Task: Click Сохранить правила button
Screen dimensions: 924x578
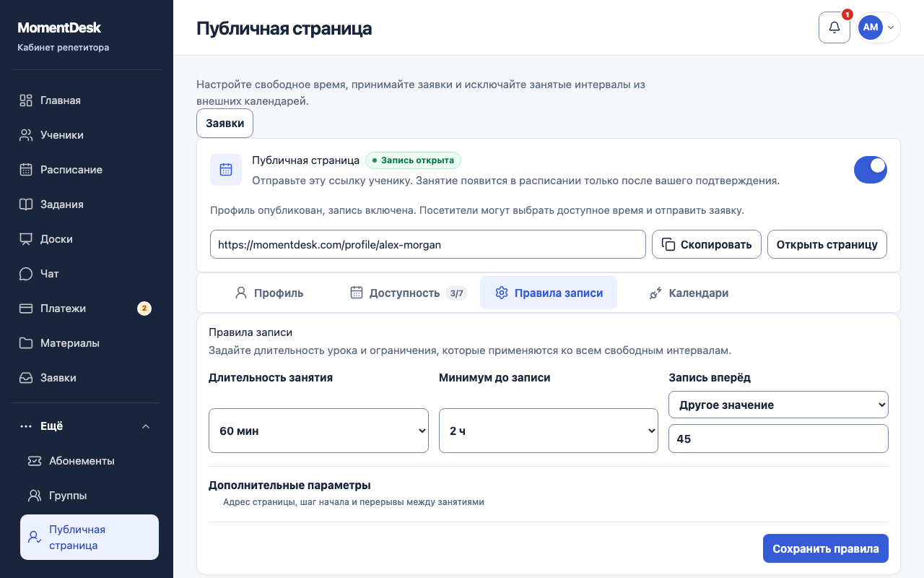Action: click(x=826, y=548)
